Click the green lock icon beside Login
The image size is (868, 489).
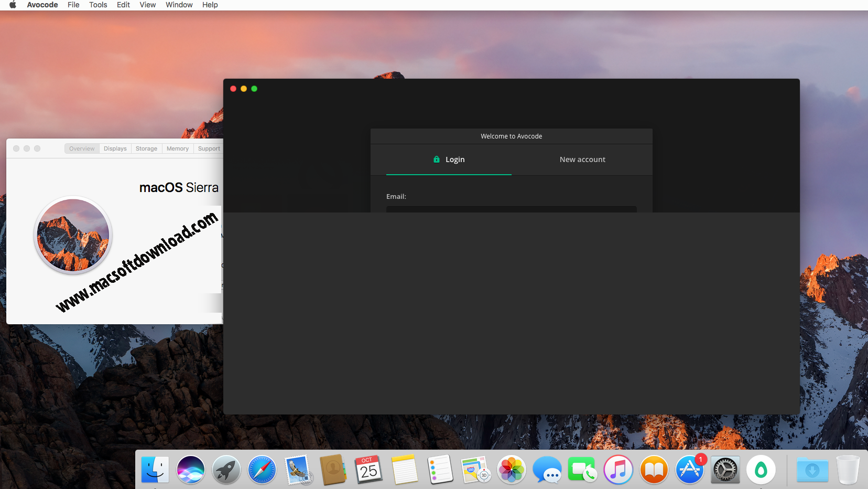click(x=437, y=159)
